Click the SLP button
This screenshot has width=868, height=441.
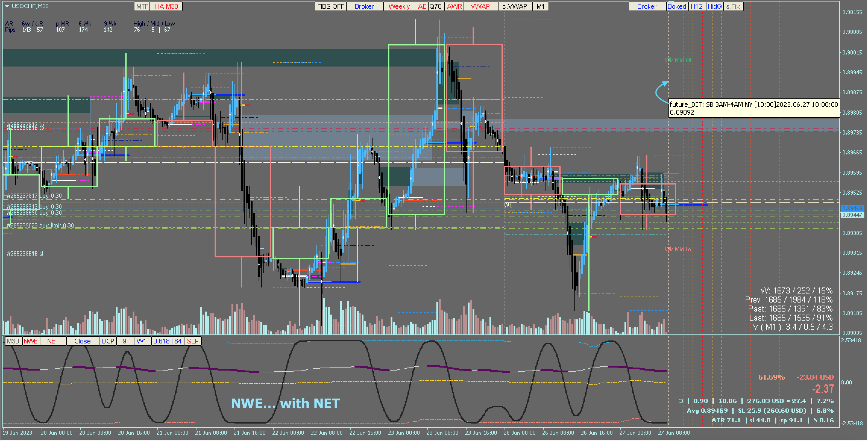193,341
